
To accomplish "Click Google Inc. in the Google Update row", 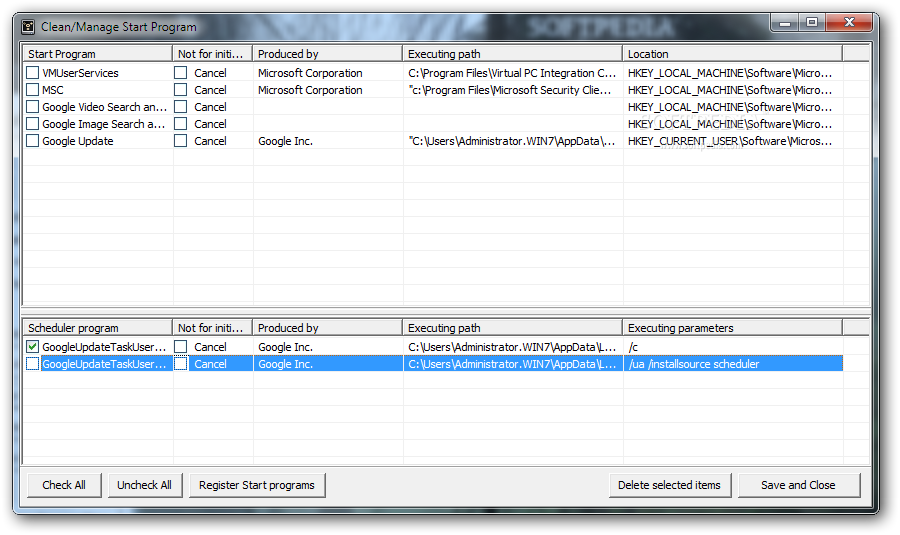I will [285, 141].
